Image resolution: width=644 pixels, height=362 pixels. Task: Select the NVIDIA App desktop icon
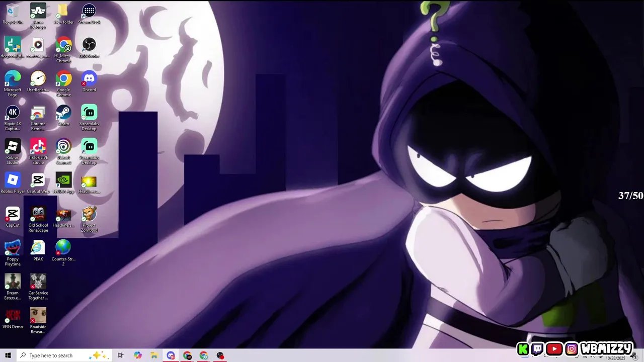point(63,183)
